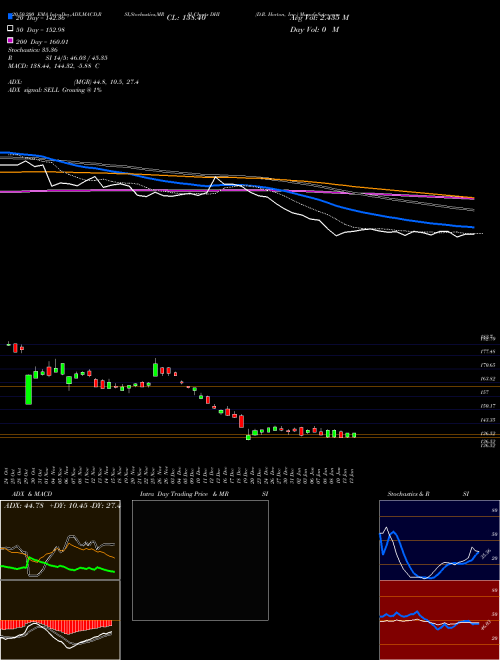This screenshot has height=660, width=500.
Task: Click the 157 price axis label
Action: coord(484,392)
